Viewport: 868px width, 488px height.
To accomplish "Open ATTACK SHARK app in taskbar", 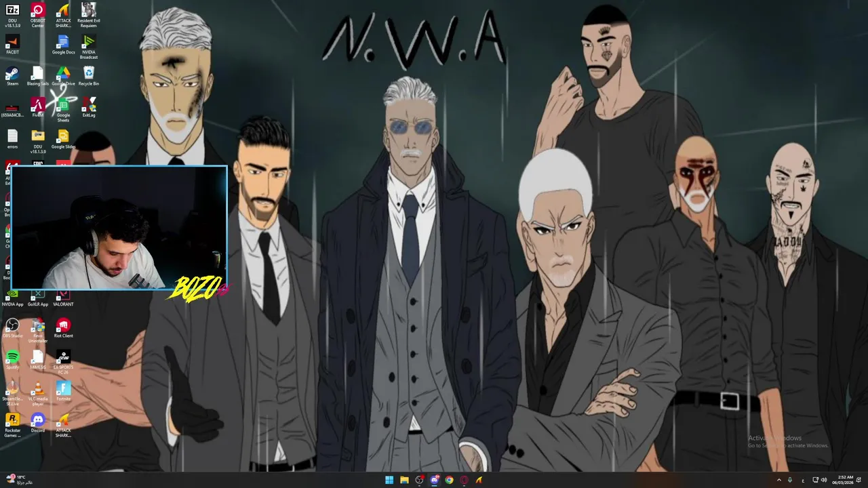I will point(479,480).
